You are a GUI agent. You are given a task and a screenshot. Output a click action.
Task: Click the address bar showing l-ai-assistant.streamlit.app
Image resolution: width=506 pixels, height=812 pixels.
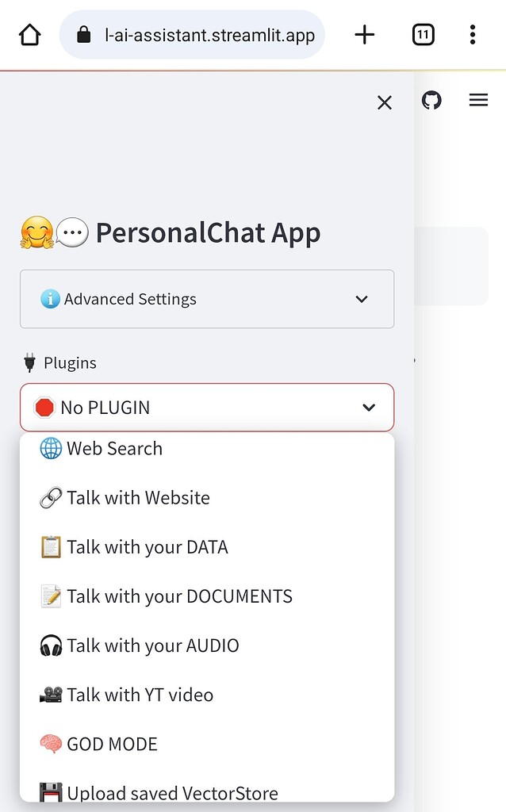tap(191, 34)
